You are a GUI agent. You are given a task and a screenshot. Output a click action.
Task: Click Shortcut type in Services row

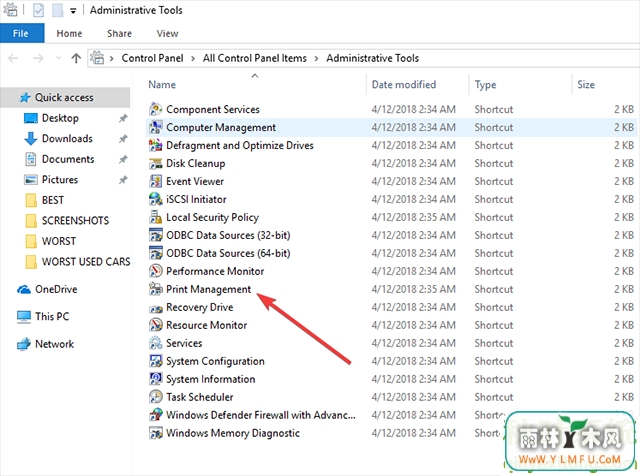(x=493, y=343)
